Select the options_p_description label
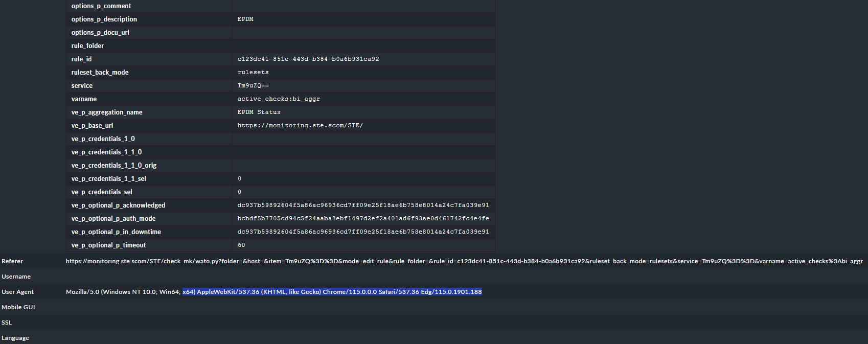 [104, 19]
